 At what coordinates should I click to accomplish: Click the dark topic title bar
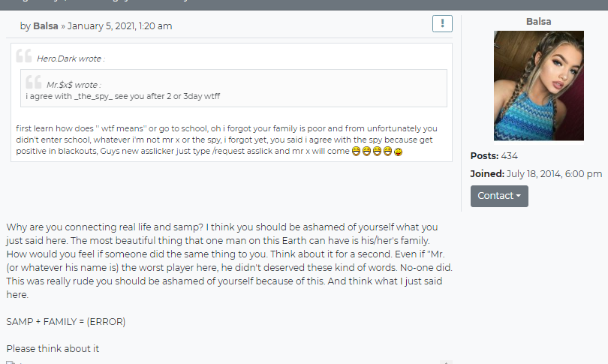[x=304, y=5]
